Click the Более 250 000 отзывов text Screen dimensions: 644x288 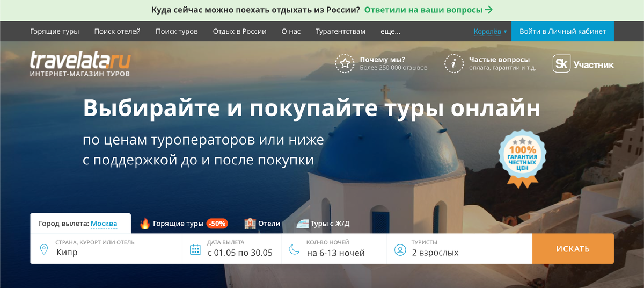tap(393, 68)
